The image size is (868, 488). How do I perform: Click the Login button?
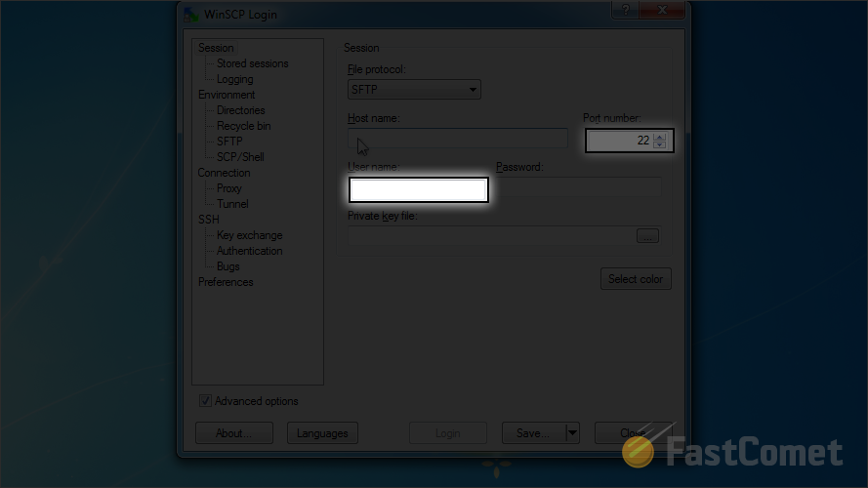point(448,433)
